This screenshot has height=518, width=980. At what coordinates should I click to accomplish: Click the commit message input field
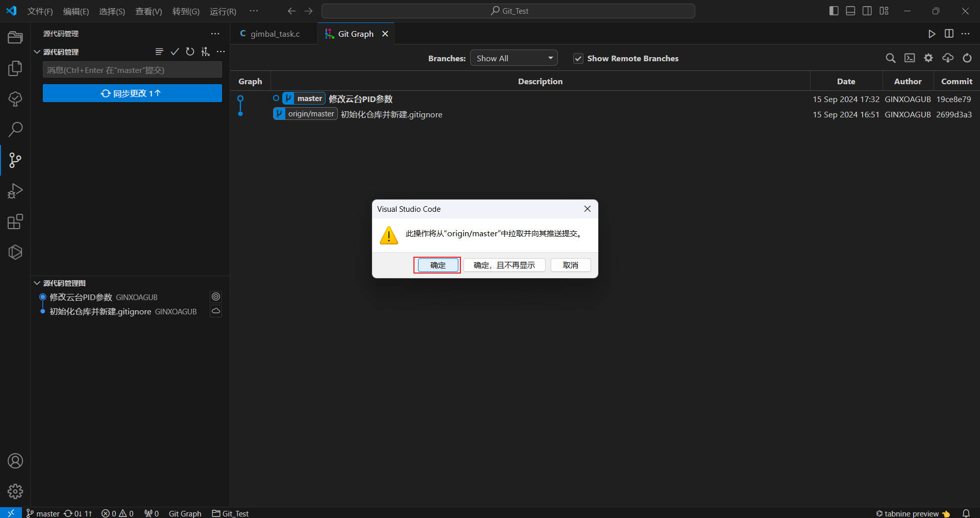(x=132, y=70)
